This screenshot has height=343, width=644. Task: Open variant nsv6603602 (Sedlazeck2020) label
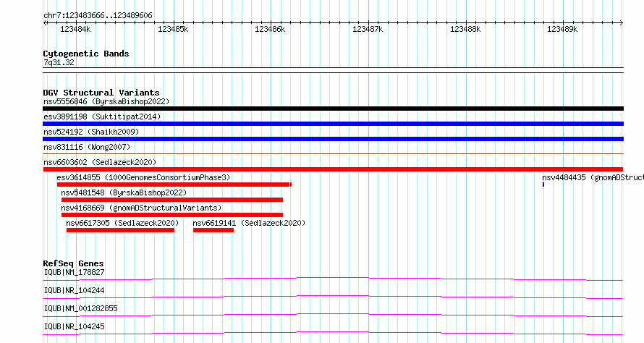pyautogui.click(x=100, y=162)
